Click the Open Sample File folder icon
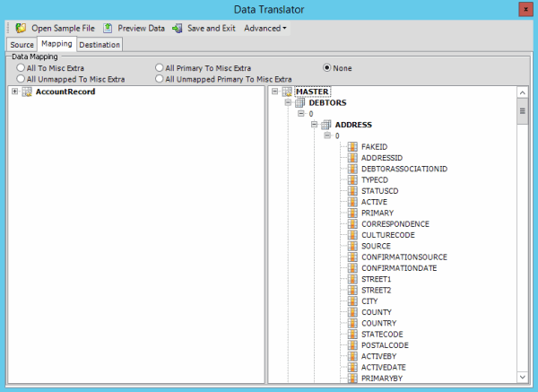This screenshot has width=538, height=392. pos(21,28)
